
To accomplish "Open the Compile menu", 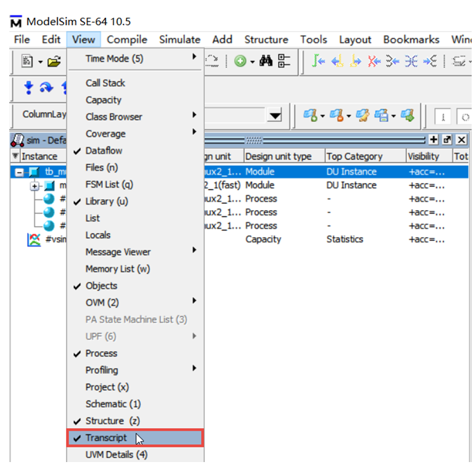I will tap(127, 39).
